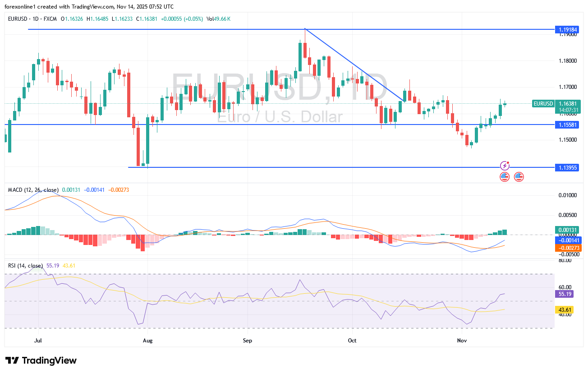Click the 1.15581 support price label

567,125
